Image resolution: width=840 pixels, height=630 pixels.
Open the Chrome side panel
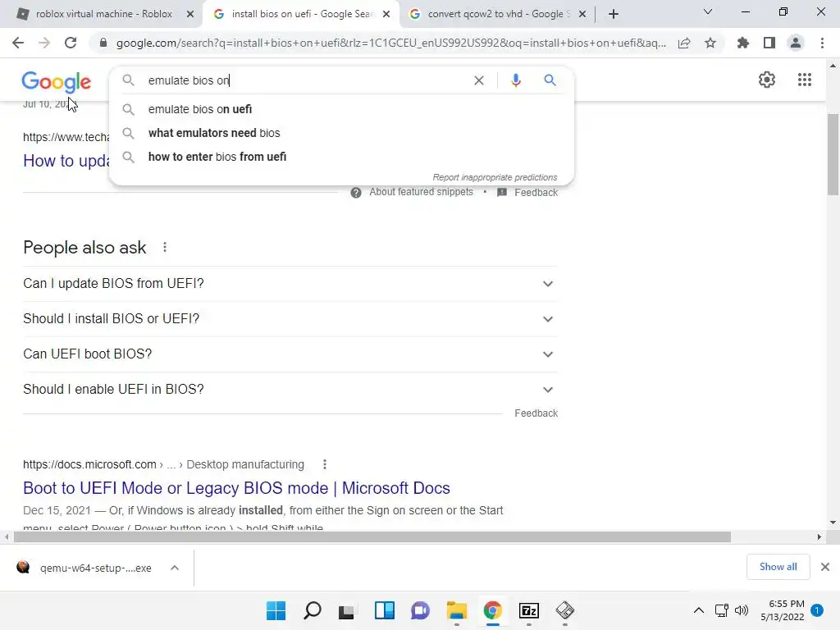pos(769,43)
